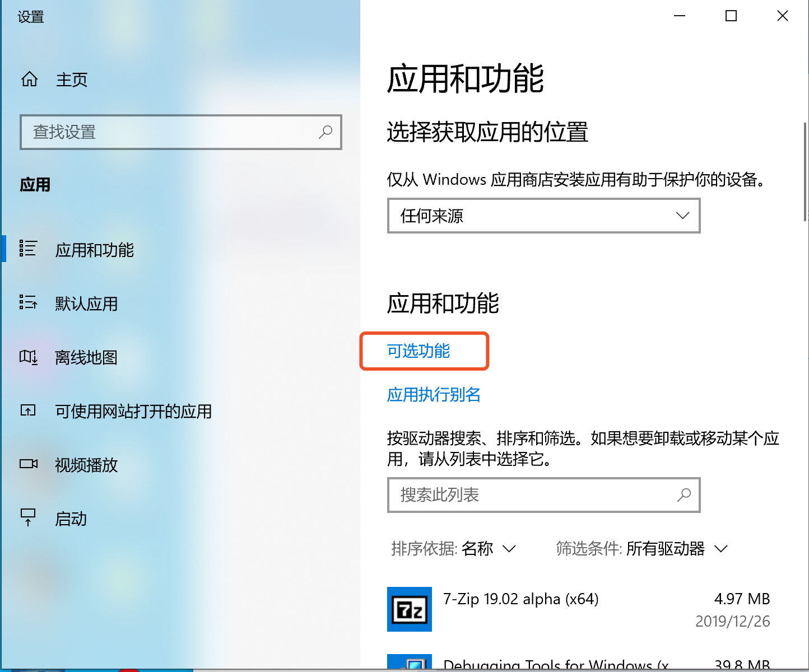Image resolution: width=809 pixels, height=672 pixels.
Task: Click the 应用 section heading in sidebar
Action: coord(35,184)
